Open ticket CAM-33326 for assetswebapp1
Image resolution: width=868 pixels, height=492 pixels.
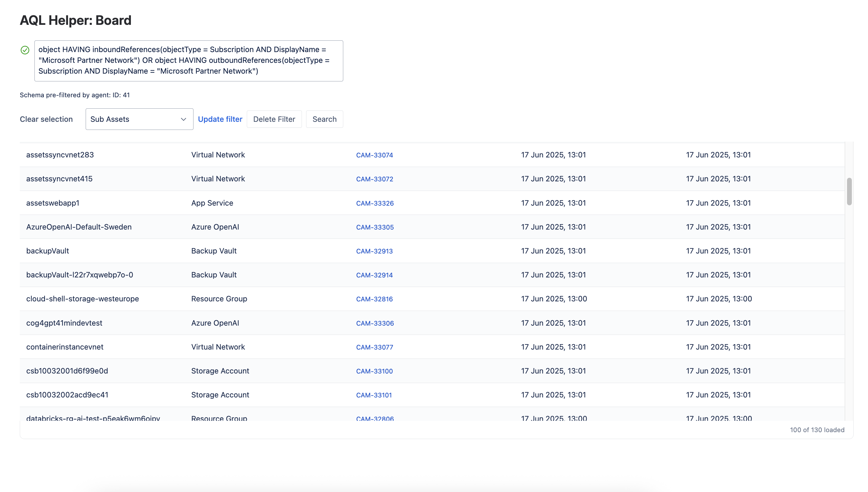[375, 203]
